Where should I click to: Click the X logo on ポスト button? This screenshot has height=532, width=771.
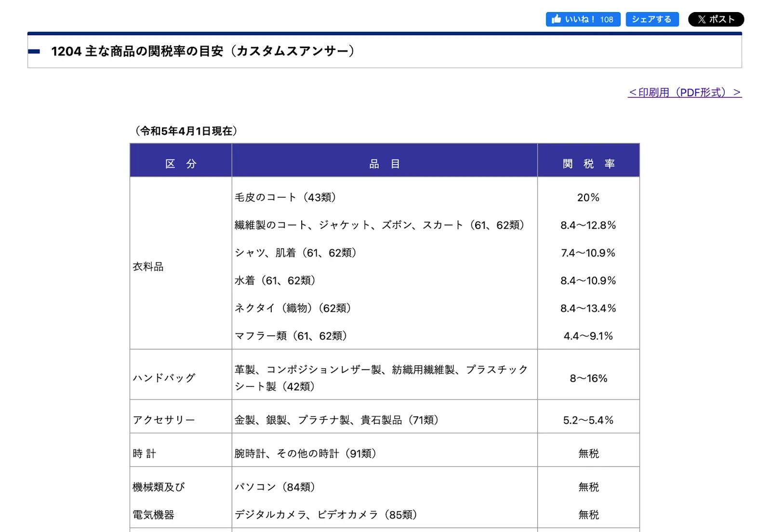click(702, 19)
